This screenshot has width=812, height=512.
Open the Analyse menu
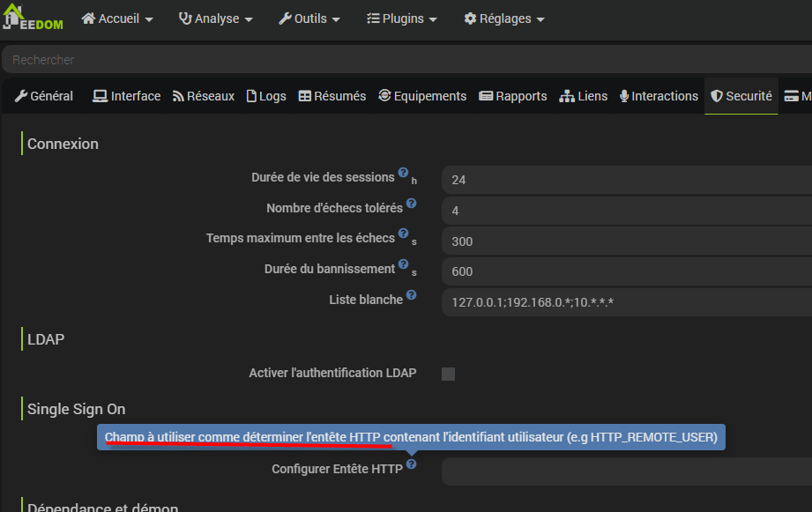(215, 19)
